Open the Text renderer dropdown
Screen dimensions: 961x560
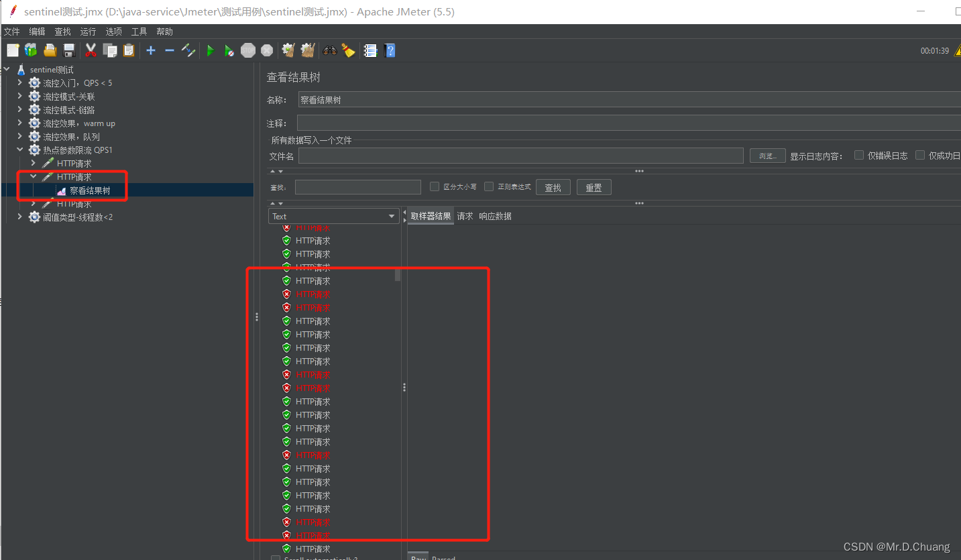coord(334,216)
